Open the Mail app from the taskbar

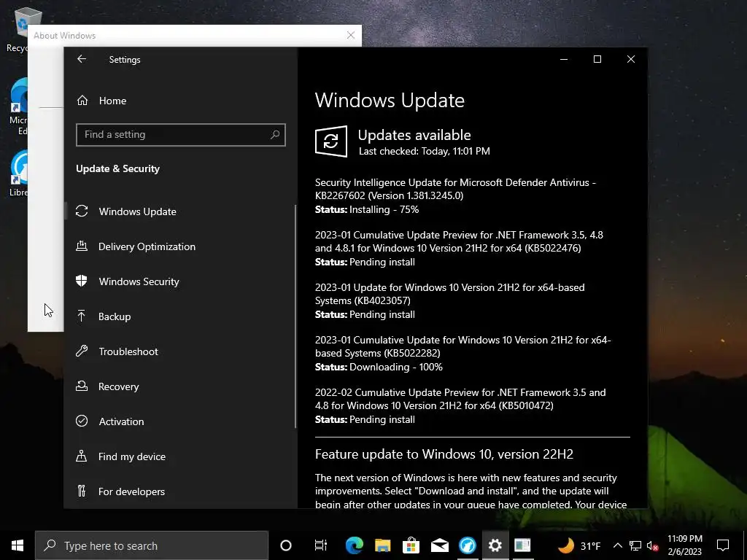click(439, 545)
